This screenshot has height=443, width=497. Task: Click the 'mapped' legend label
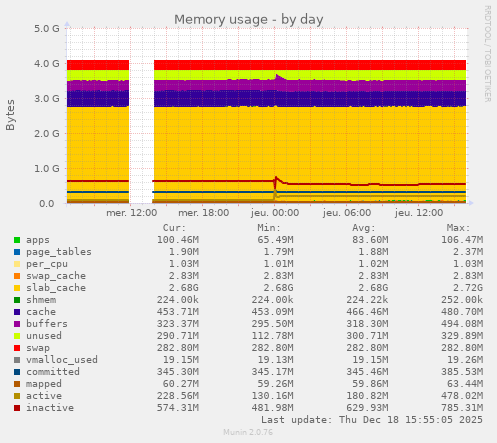(x=44, y=384)
